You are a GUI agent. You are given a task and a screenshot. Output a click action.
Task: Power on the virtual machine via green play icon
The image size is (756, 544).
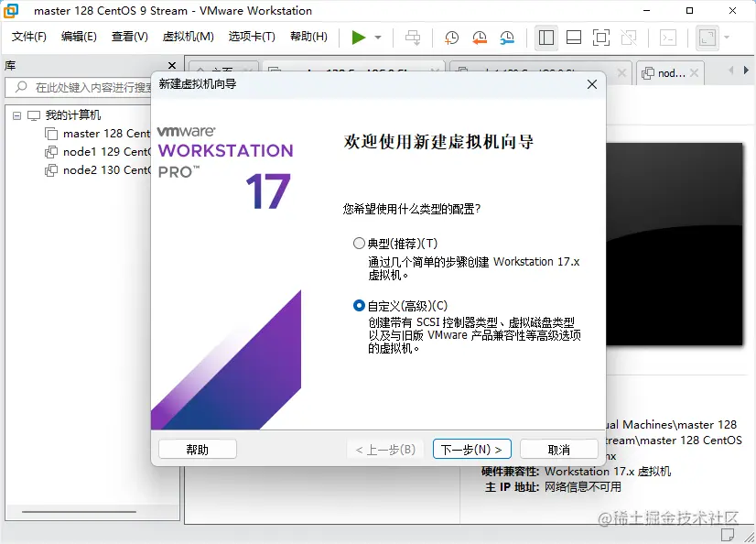pos(359,38)
